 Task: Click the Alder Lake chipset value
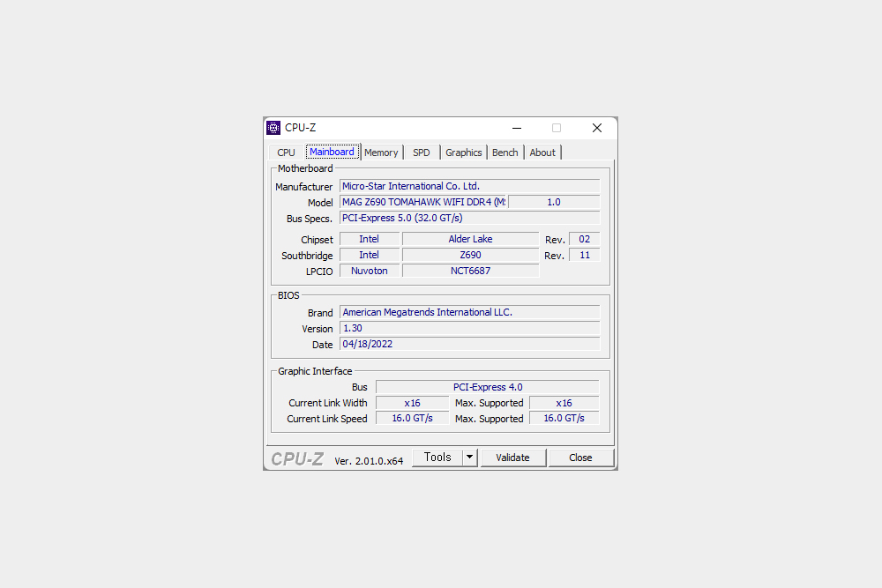[471, 239]
